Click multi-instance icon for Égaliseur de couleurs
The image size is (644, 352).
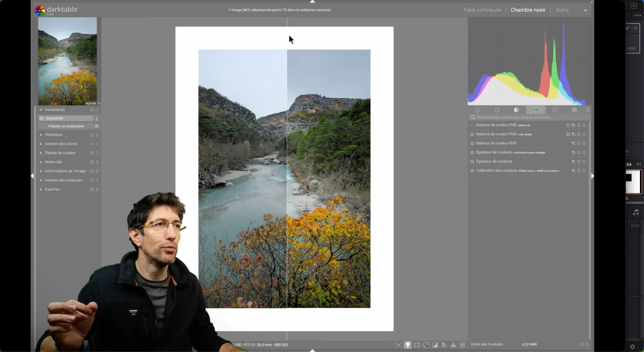(x=573, y=162)
